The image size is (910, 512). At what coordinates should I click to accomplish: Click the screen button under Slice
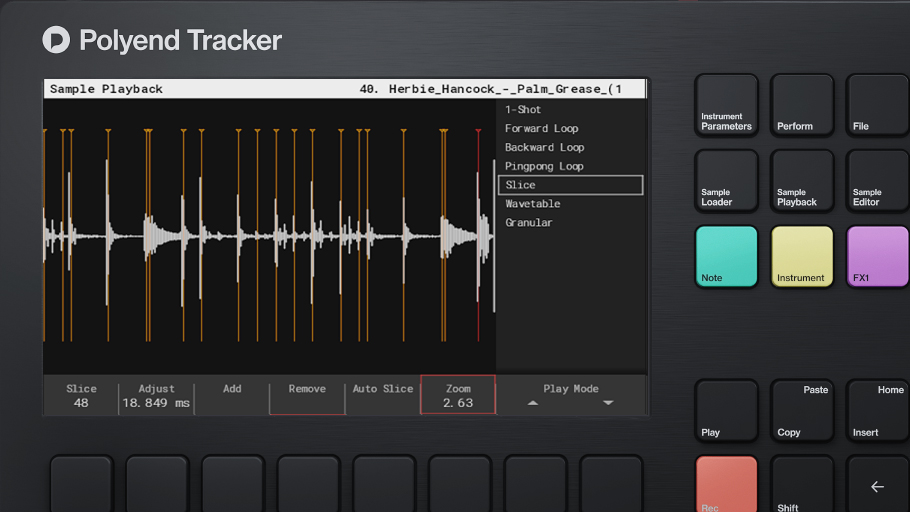click(x=81, y=484)
